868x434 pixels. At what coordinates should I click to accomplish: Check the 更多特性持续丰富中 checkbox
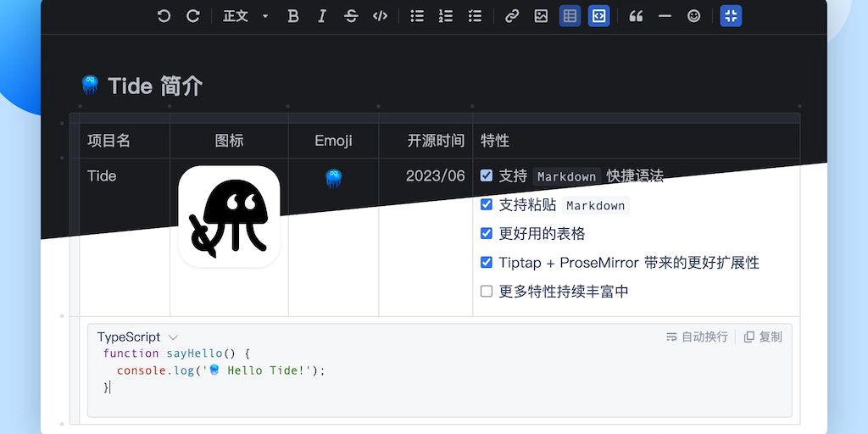click(x=487, y=291)
